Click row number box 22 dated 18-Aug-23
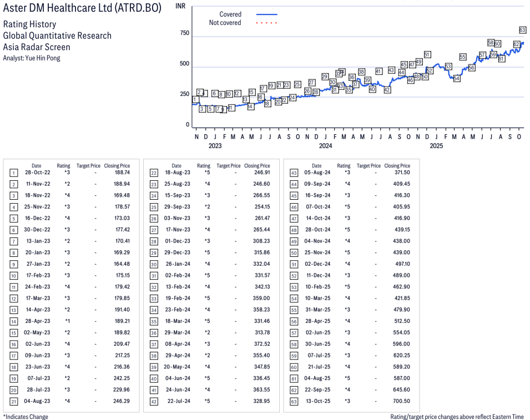This screenshot has height=420, width=530. 154,173
